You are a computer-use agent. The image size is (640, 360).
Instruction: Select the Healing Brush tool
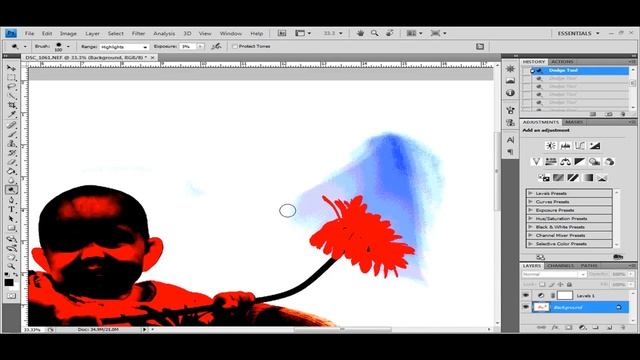(x=11, y=125)
